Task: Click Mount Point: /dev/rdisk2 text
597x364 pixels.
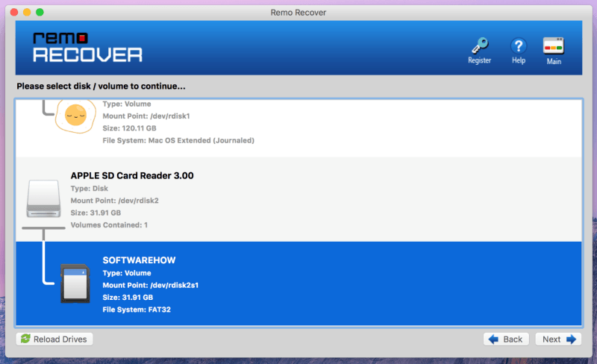Action: [115, 201]
